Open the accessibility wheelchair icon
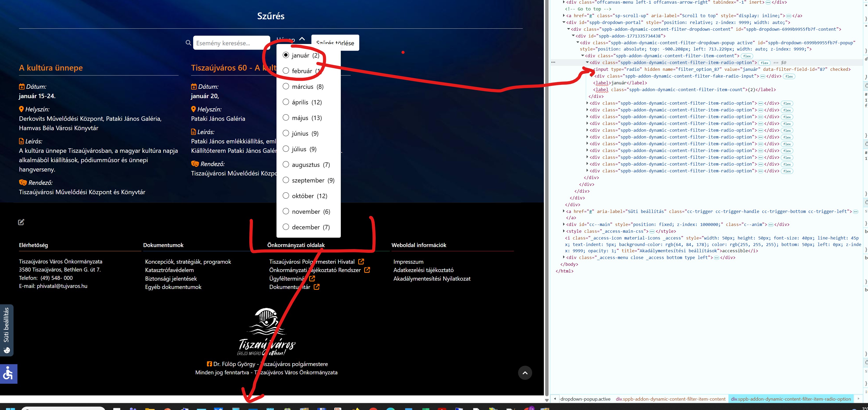 8,374
